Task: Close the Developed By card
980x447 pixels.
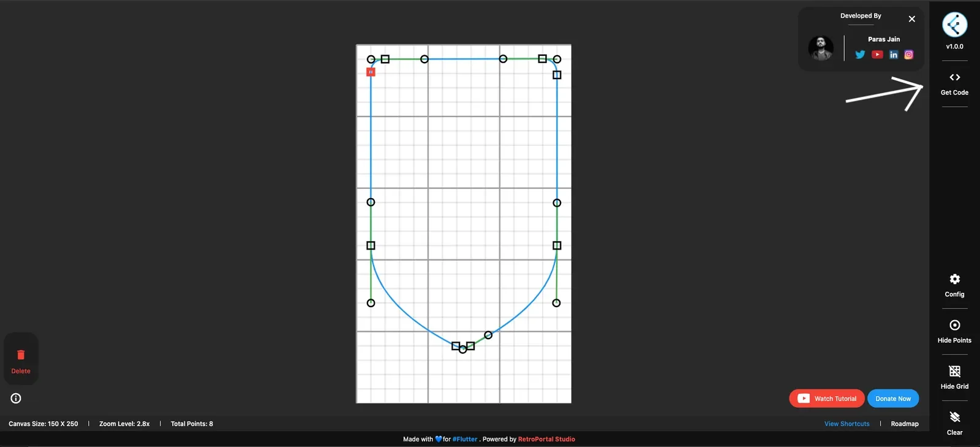Action: coord(912,19)
